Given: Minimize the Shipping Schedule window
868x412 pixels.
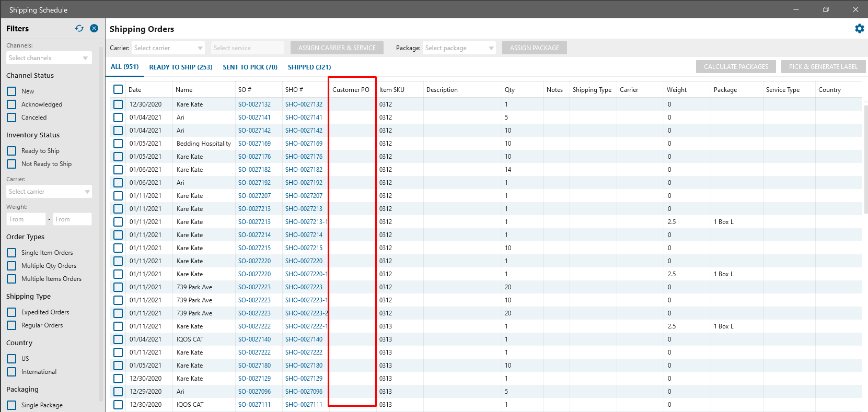Looking at the screenshot, I should 796,9.
